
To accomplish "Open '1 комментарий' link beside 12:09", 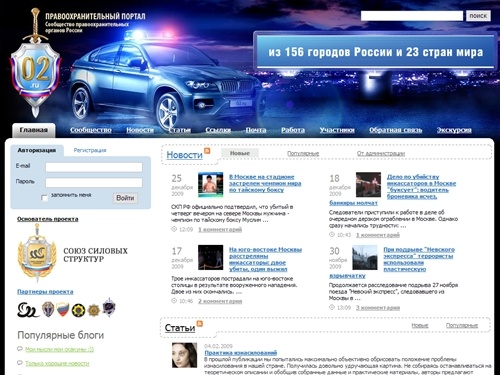I will pos(220,229).
